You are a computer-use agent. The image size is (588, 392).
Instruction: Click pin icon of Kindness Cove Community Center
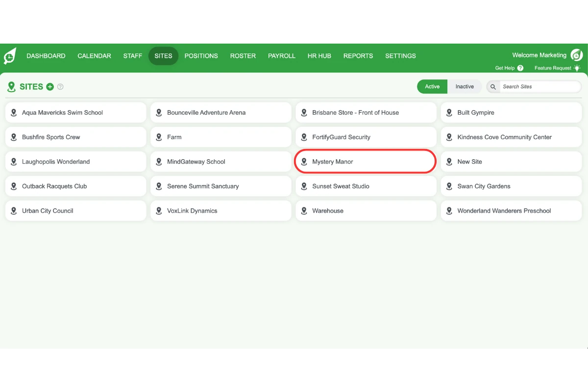pos(449,137)
